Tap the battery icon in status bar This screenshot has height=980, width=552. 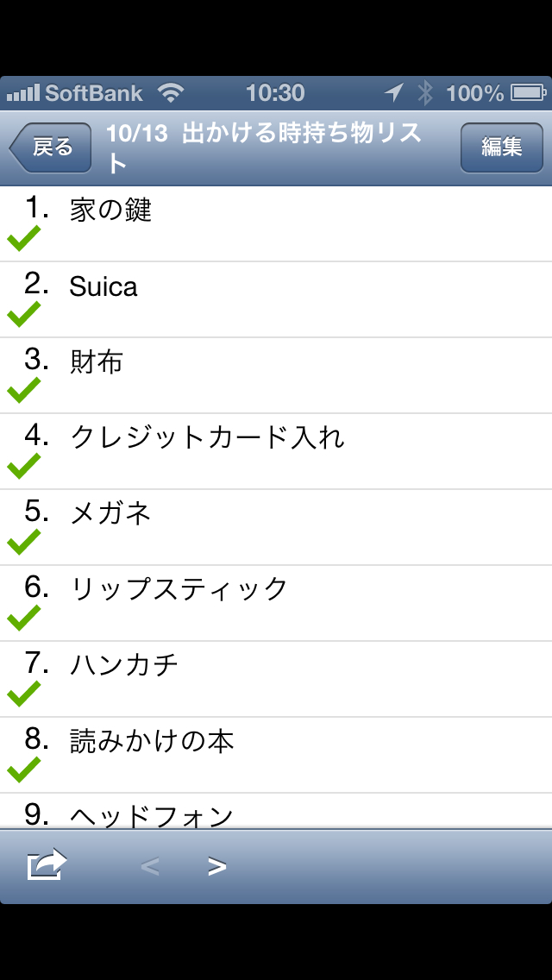click(527, 92)
